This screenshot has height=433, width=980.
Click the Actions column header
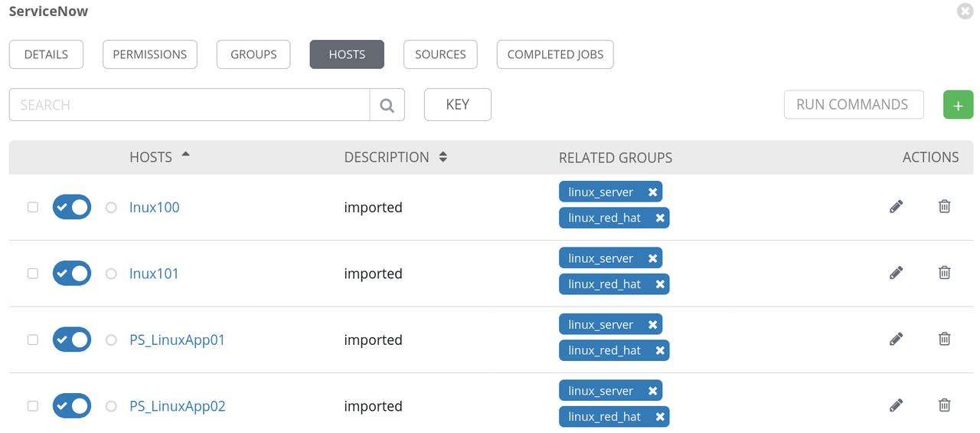pyautogui.click(x=931, y=157)
